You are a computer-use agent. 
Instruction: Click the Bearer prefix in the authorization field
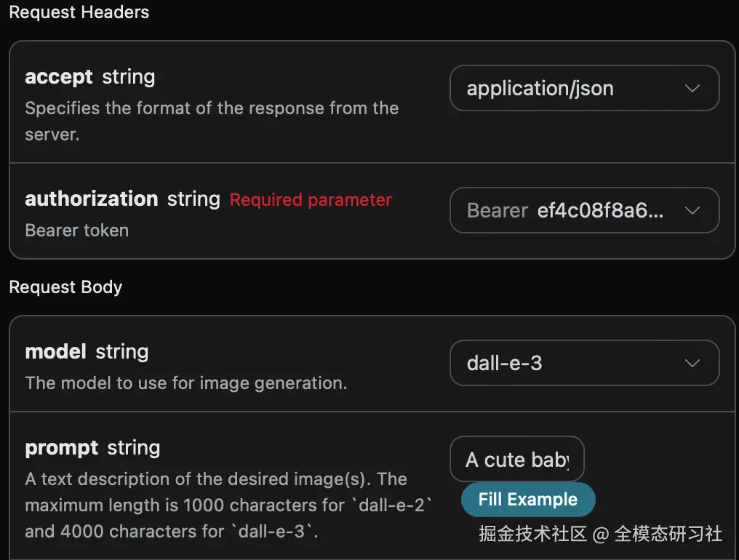(x=498, y=211)
